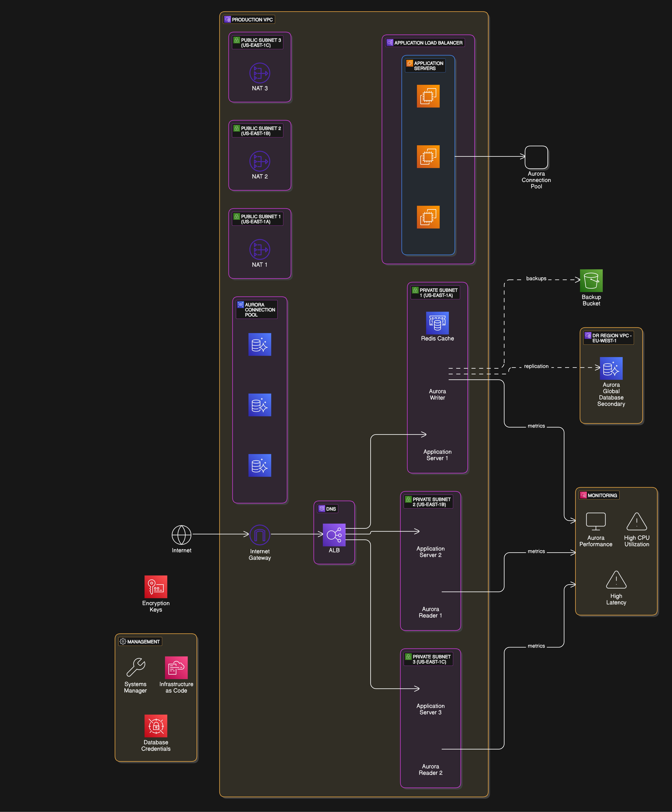
Task: Select the NAT 1 gateway icon
Action: pos(259,249)
